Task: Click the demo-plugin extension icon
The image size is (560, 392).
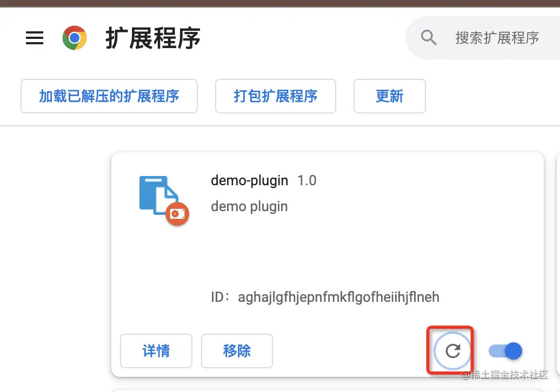Action: coord(164,201)
